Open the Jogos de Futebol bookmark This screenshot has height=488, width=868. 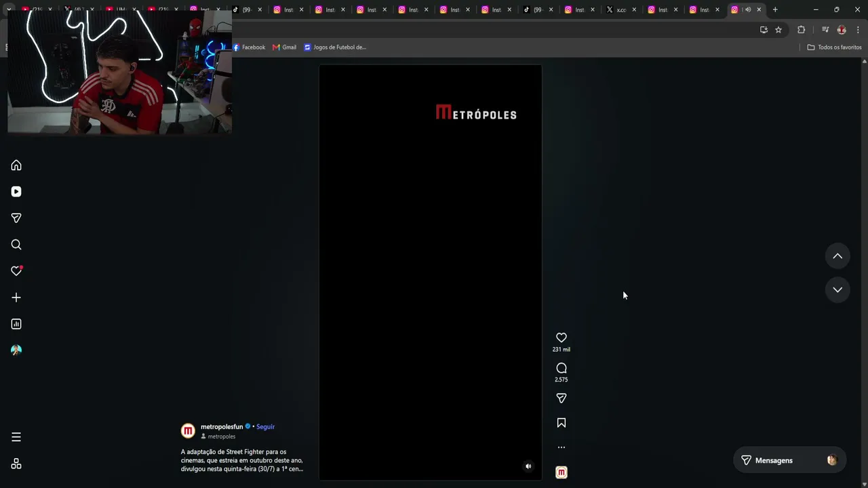point(335,47)
